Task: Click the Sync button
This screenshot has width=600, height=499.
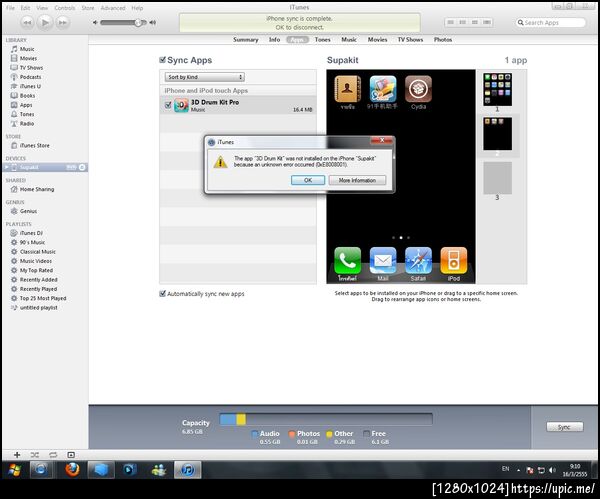Action: tap(565, 427)
